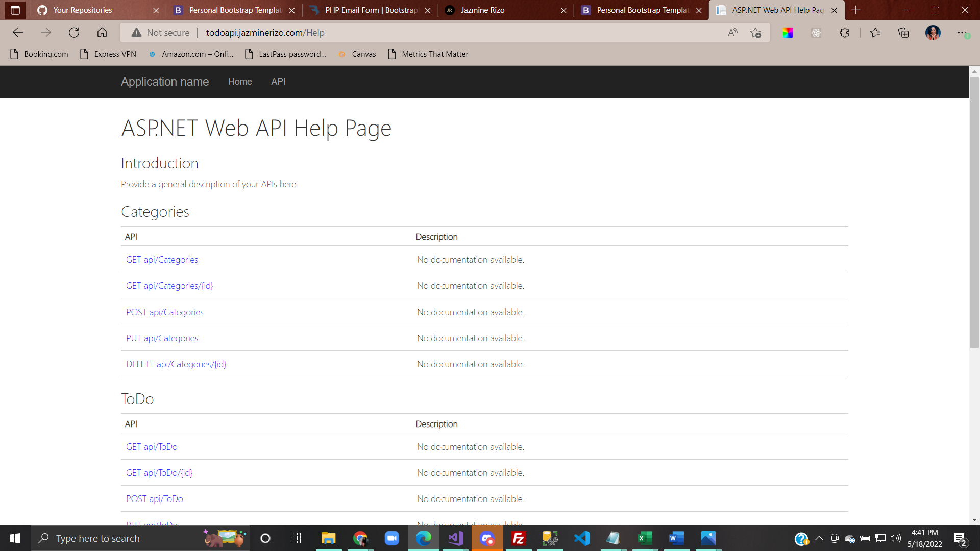The height and width of the screenshot is (551, 980).
Task: Open the Extensions puzzle icon
Action: pyautogui.click(x=844, y=33)
